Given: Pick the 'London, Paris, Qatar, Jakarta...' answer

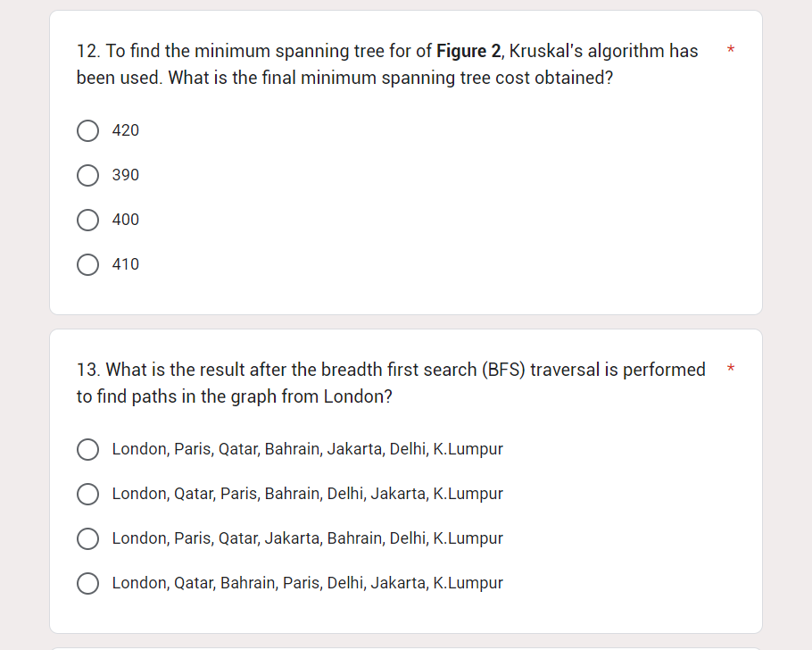Looking at the screenshot, I should (x=87, y=538).
